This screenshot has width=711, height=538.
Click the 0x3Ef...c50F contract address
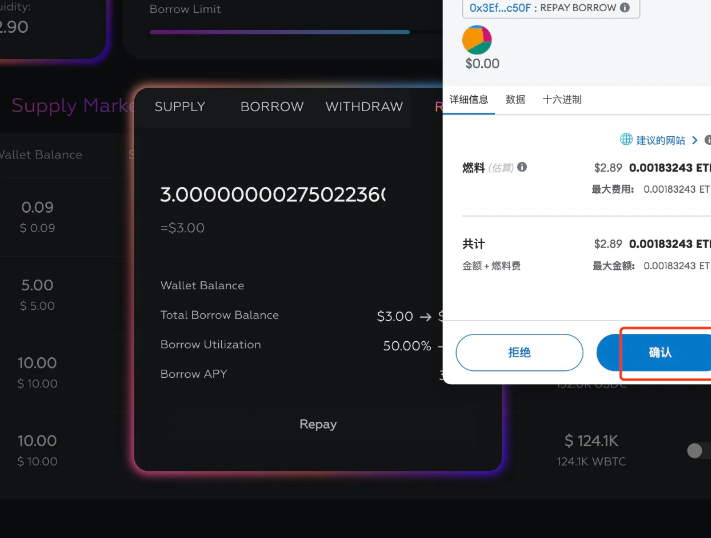pos(499,8)
